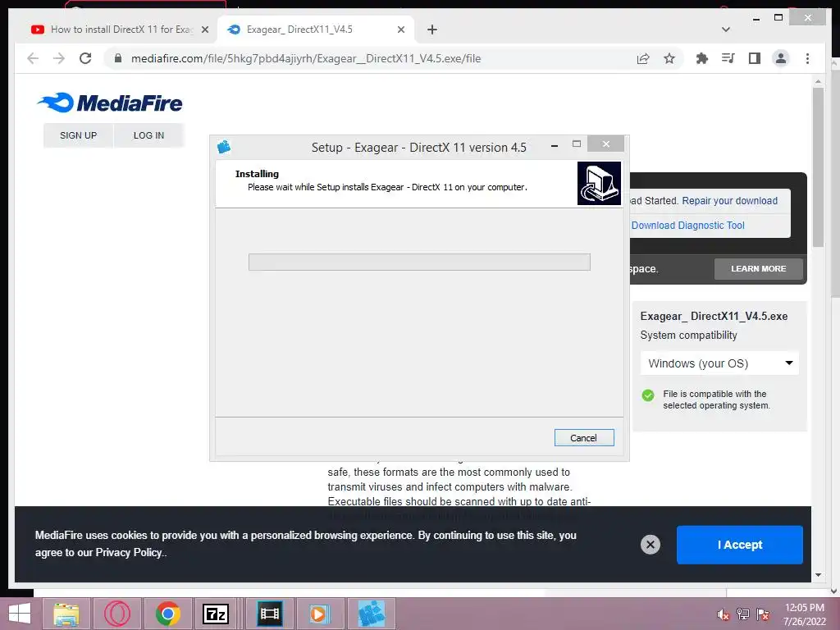Cancel the Exagear DirectX 11 setup
The width and height of the screenshot is (840, 630).
[x=584, y=438]
